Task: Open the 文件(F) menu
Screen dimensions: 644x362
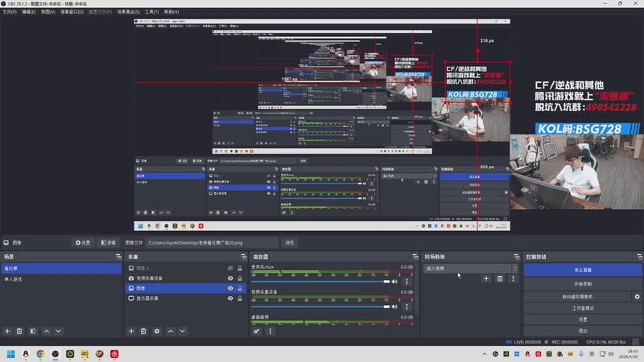Action: click(10, 12)
